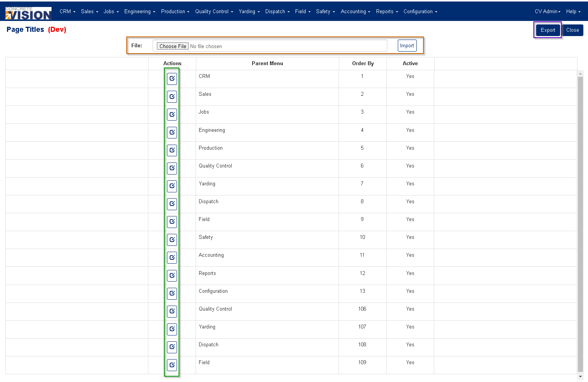Edit the Dispatch row with order 108
The height and width of the screenshot is (382, 588).
coord(172,347)
